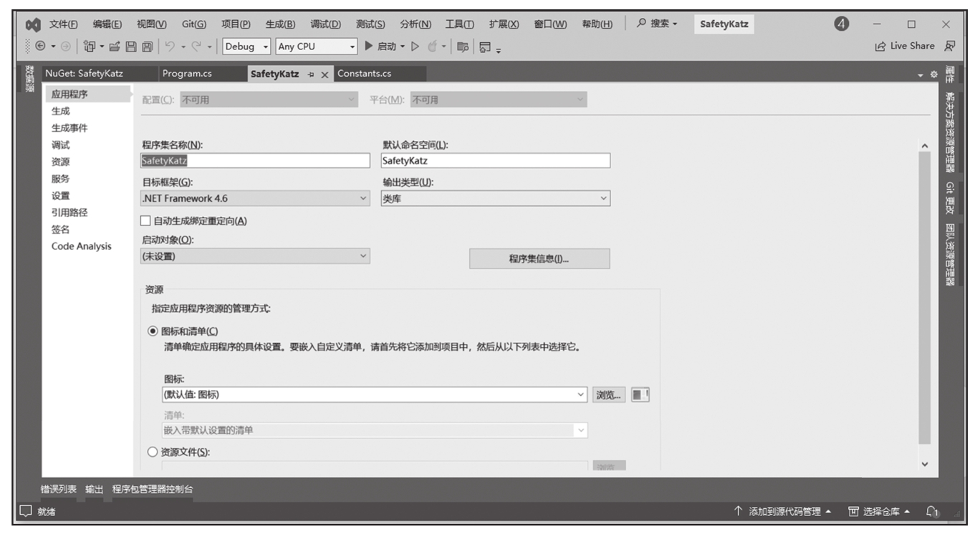Click the icon preview box beside 浏览

640,394
